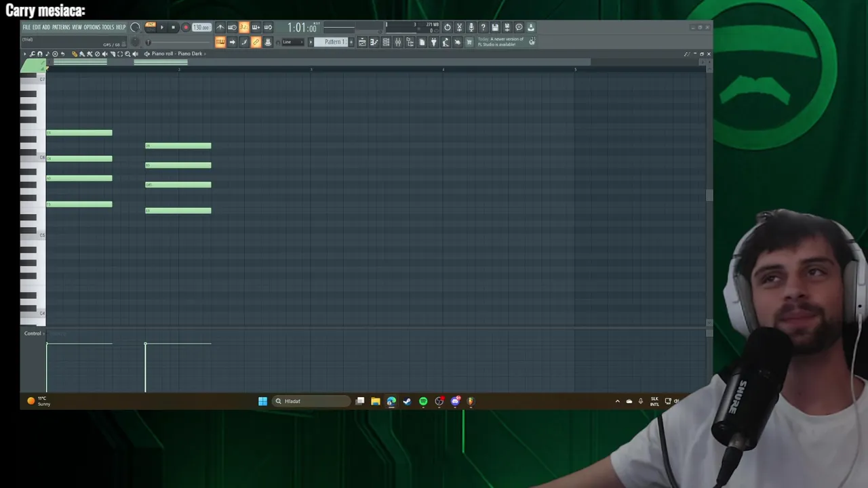The width and height of the screenshot is (868, 488).
Task: Click the Play button
Action: [x=162, y=27]
